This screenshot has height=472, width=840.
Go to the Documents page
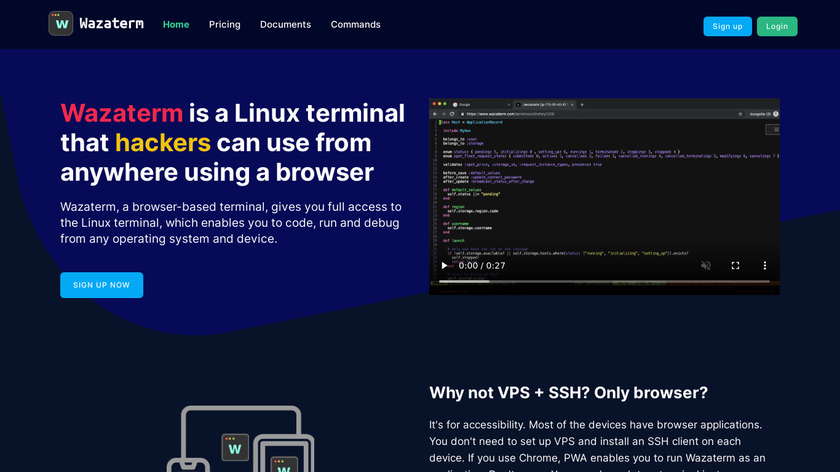point(286,25)
